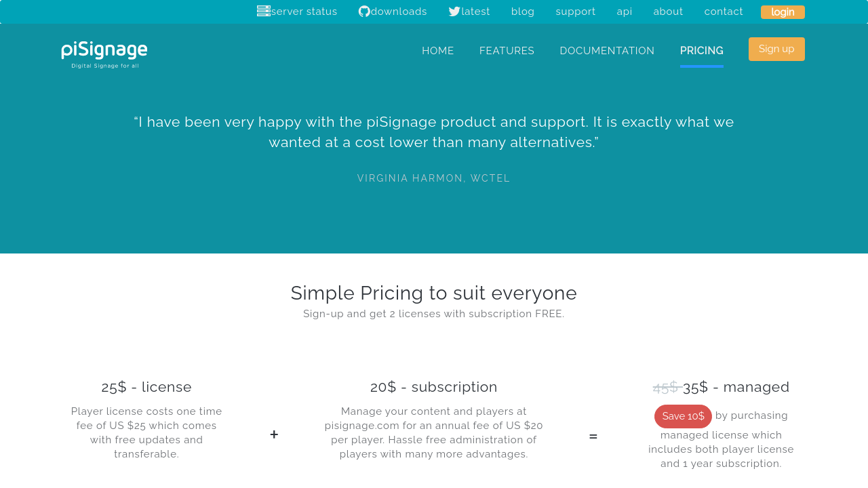868x488 pixels.
Task: Click the server status icon
Action: 264,11
